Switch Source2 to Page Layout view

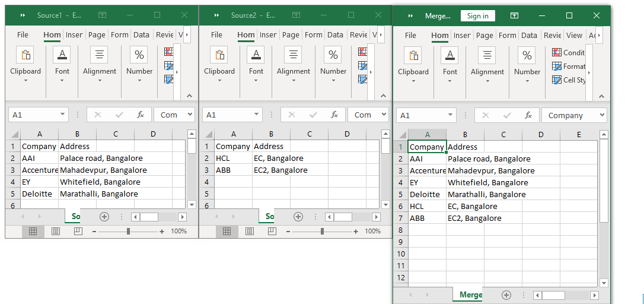[250, 231]
